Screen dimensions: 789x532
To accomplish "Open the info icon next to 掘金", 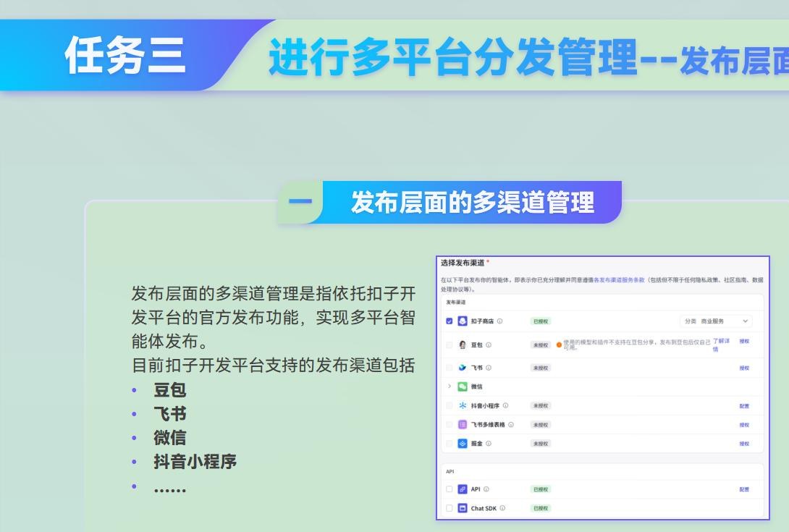I will 489,444.
